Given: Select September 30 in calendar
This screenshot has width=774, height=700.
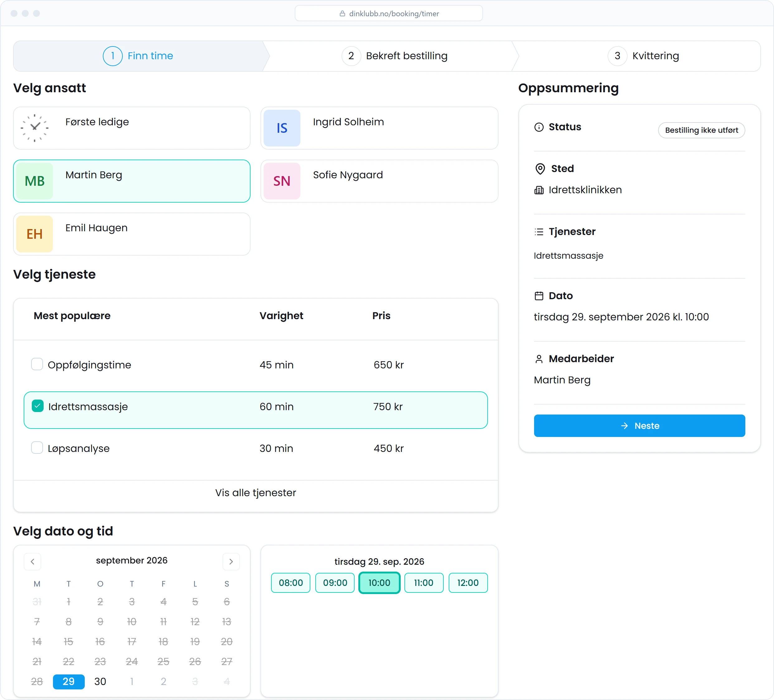Looking at the screenshot, I should [x=100, y=681].
